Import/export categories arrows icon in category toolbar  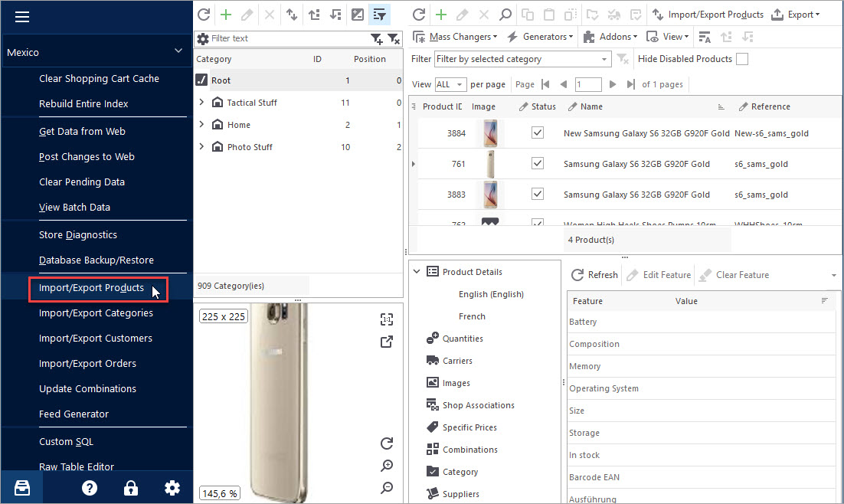pyautogui.click(x=292, y=15)
